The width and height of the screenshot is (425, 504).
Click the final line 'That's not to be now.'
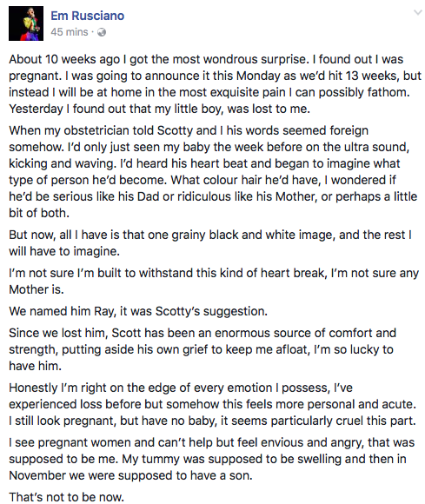click(67, 497)
